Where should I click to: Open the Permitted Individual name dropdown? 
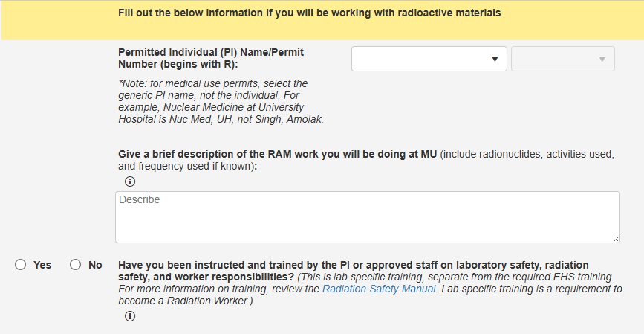click(429, 59)
